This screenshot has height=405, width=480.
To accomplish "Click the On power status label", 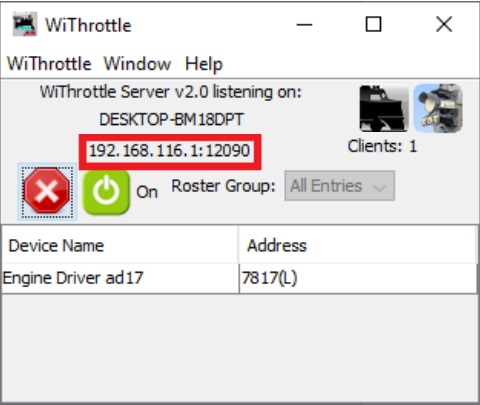I will (147, 192).
